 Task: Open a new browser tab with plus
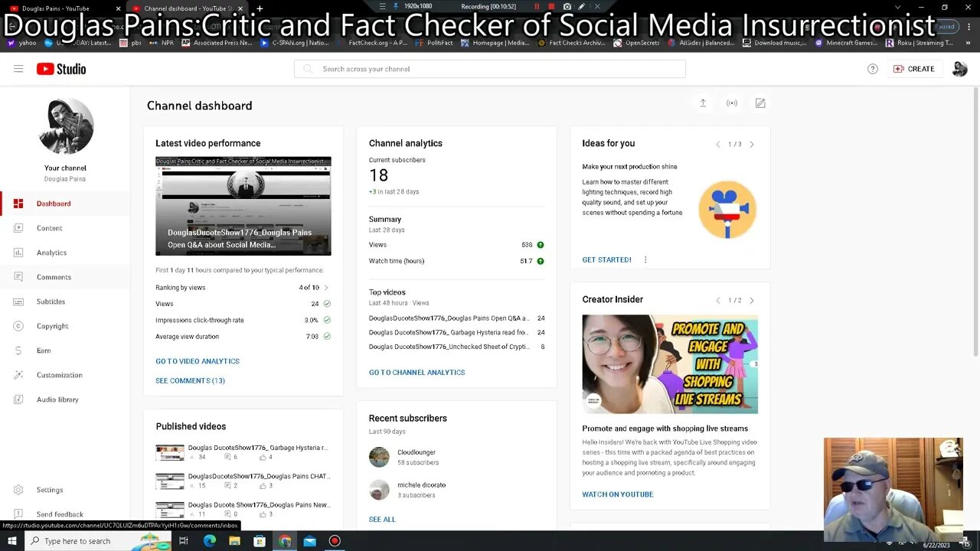[x=260, y=8]
